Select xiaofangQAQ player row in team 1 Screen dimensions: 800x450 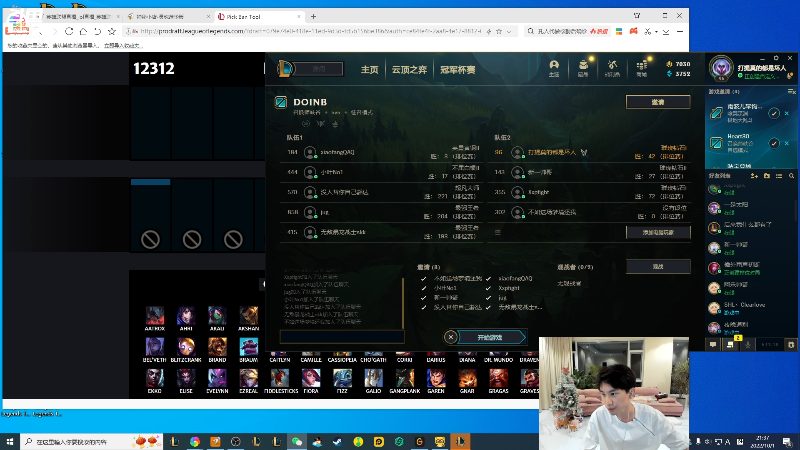[383, 152]
